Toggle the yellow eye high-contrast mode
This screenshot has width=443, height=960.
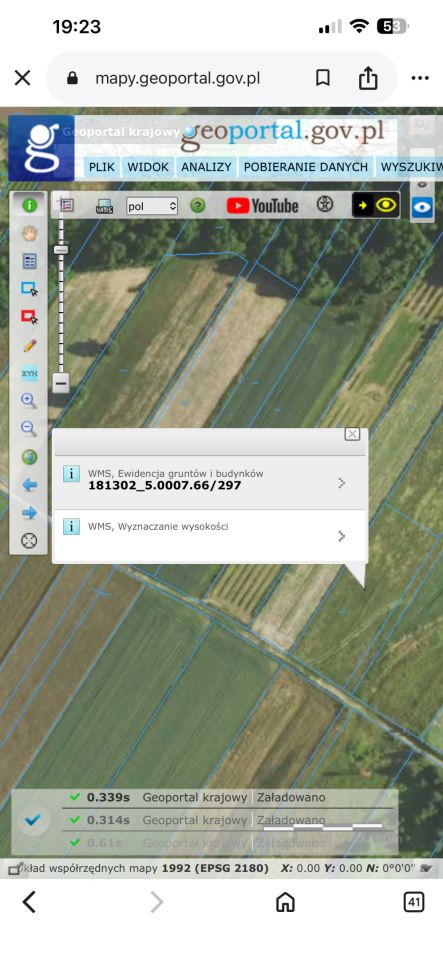376,205
